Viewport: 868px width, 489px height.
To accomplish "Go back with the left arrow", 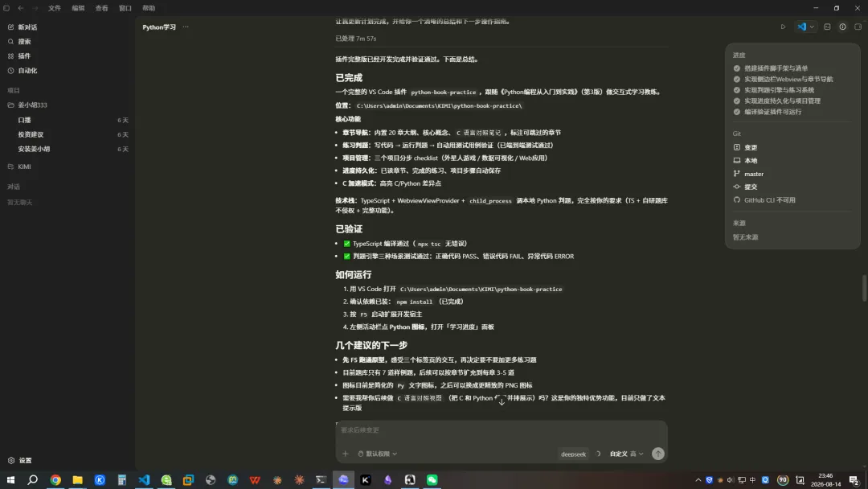I will tap(21, 8).
